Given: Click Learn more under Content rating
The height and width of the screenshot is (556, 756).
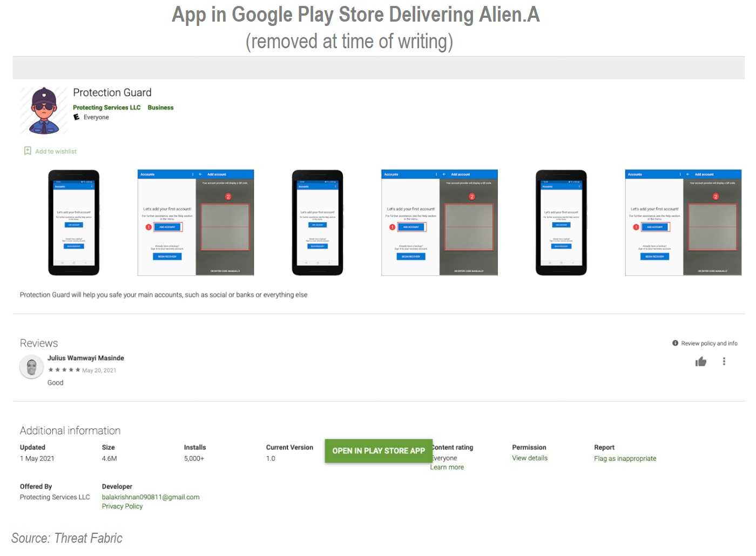Looking at the screenshot, I should [x=447, y=467].
